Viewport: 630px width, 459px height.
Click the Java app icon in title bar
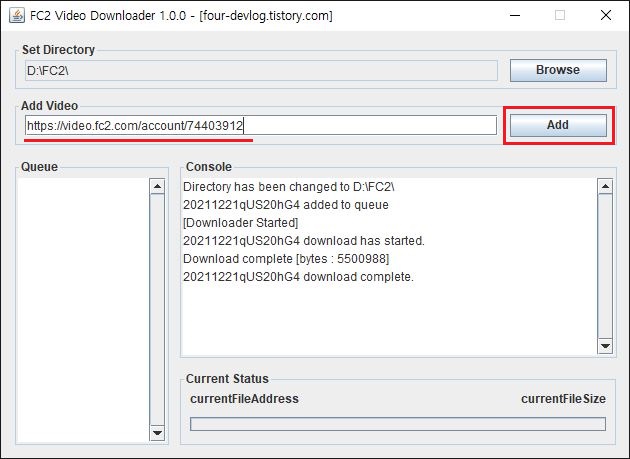coord(17,16)
